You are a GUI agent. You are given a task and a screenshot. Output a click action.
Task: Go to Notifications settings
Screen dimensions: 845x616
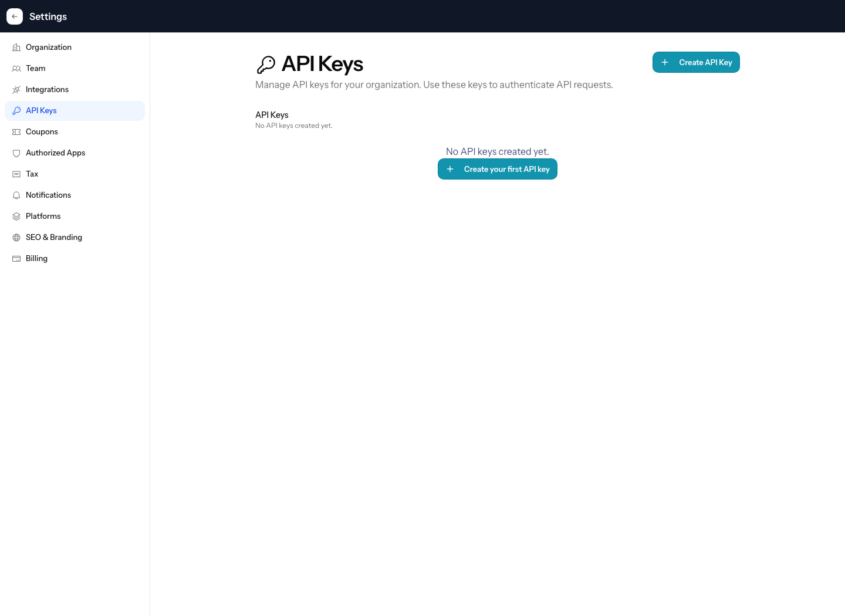[75, 195]
